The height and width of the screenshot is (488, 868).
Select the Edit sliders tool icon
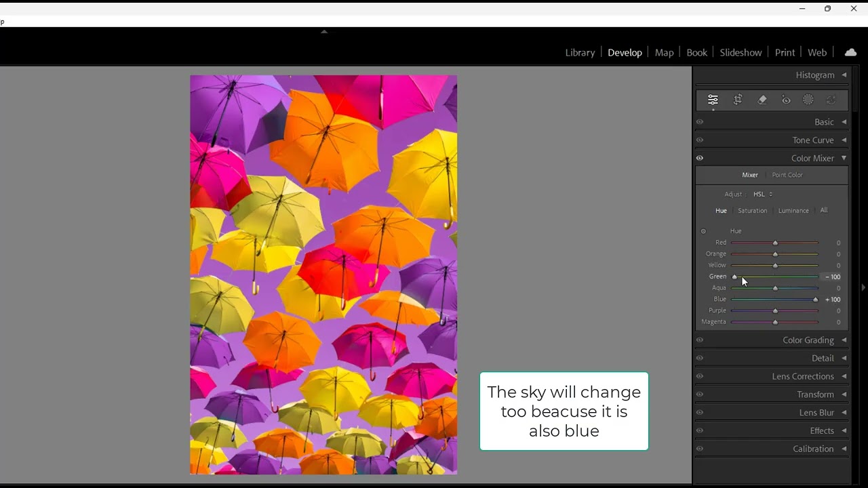click(x=713, y=100)
